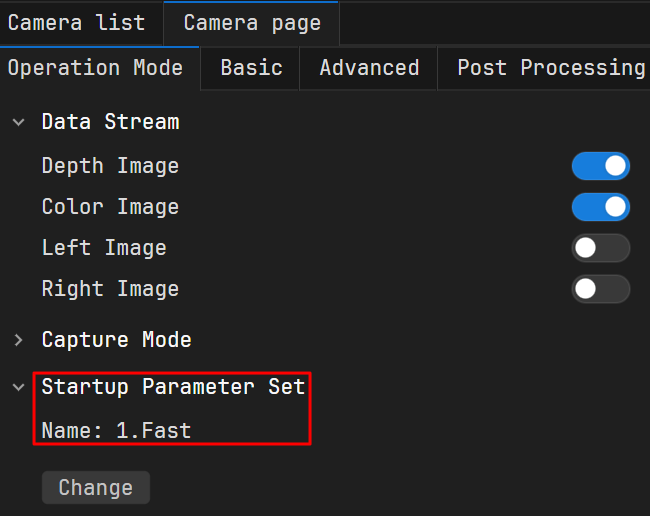650x516 pixels.
Task: Go to the Basic settings tab
Action: [x=251, y=68]
